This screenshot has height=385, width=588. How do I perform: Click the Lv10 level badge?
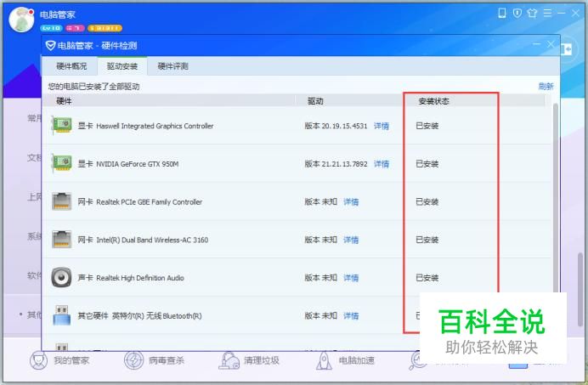(51, 28)
